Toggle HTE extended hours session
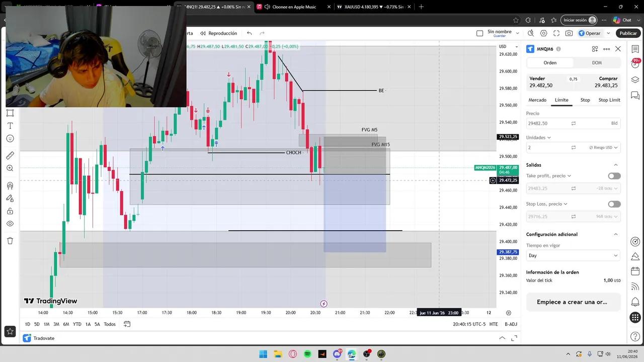The height and width of the screenshot is (362, 644). [494, 324]
